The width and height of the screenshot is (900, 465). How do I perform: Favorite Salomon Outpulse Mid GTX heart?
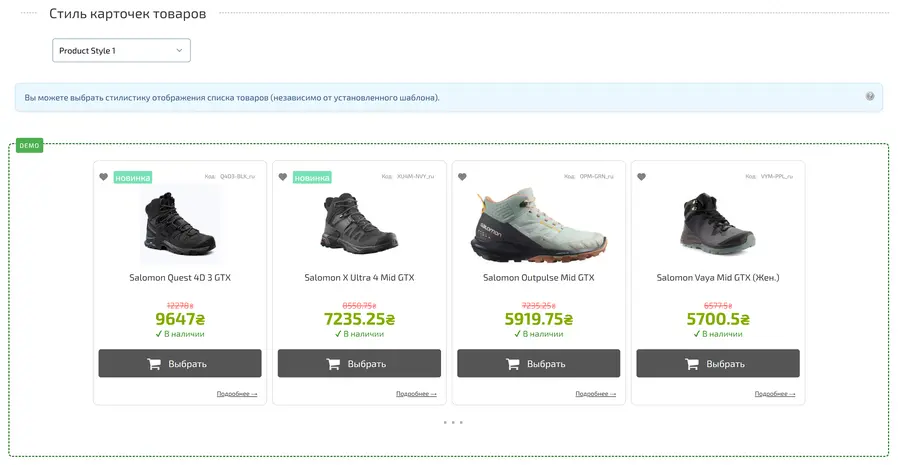(x=462, y=177)
